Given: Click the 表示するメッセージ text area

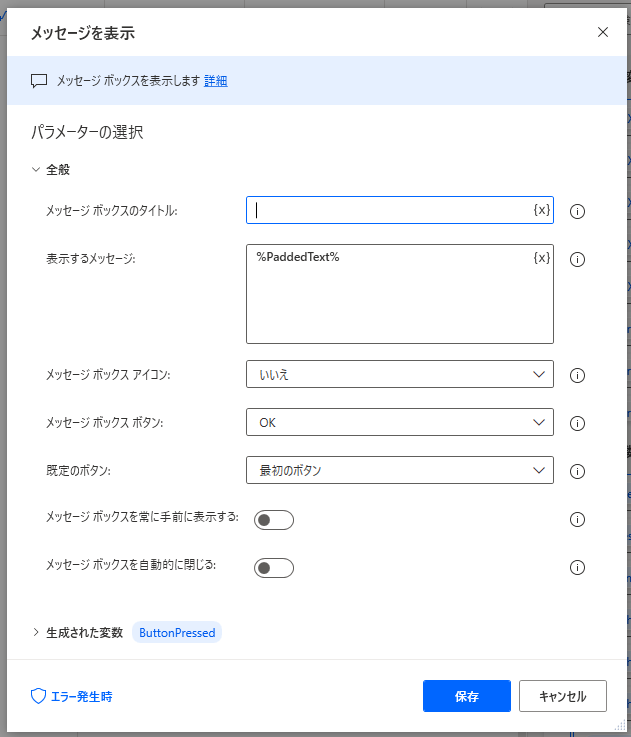Looking at the screenshot, I should 390,300.
